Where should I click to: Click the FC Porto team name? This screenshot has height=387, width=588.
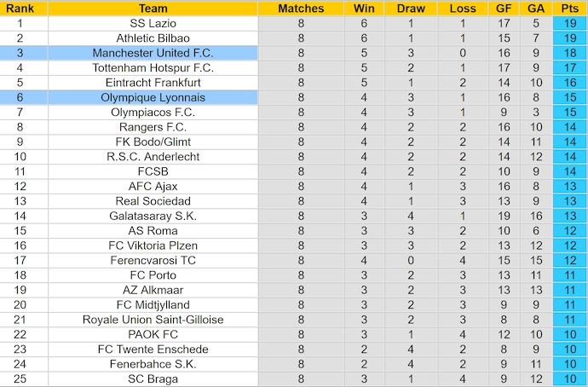(x=153, y=275)
